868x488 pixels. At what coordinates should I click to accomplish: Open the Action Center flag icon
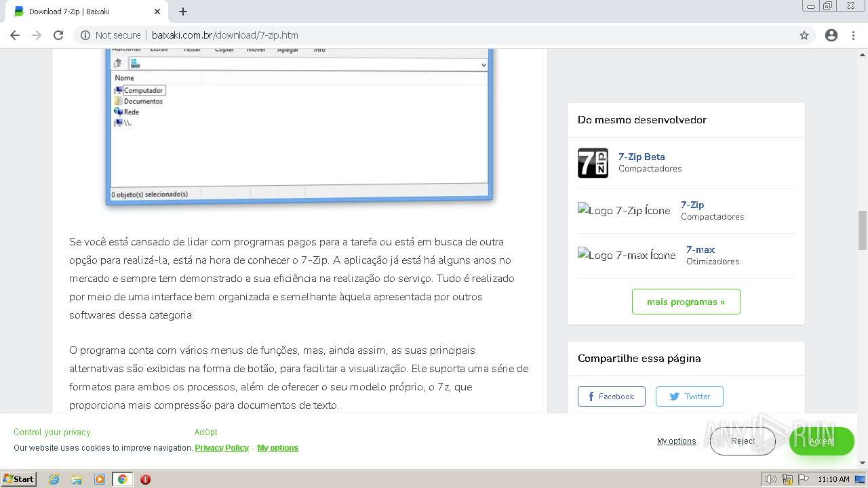click(x=804, y=479)
